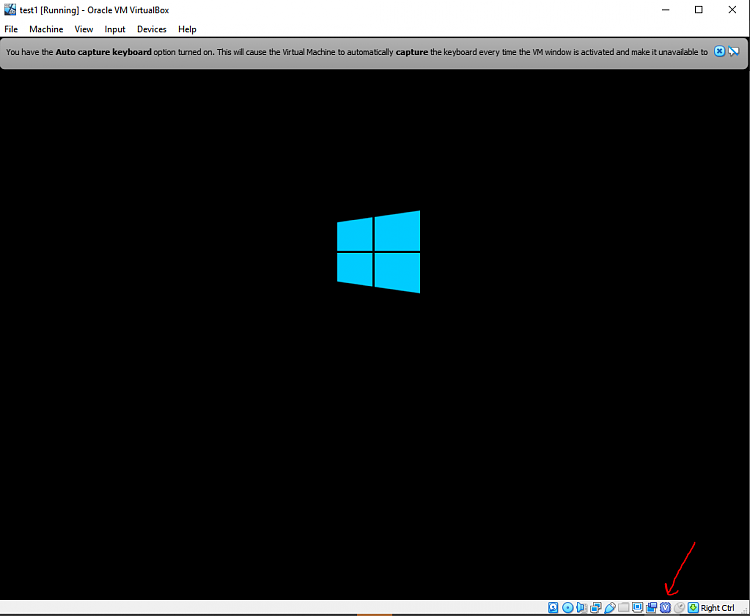The image size is (750, 616).
Task: Open the File menu
Action: pyautogui.click(x=11, y=29)
